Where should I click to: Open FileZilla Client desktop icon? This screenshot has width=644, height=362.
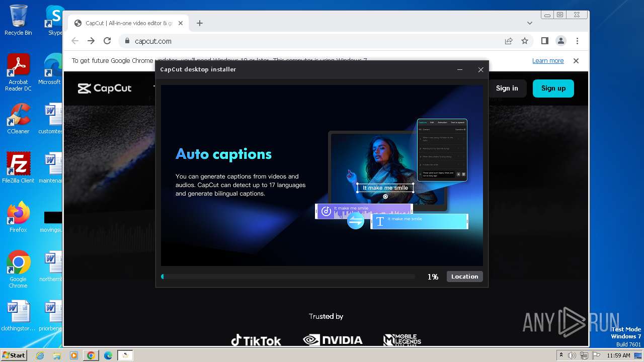tap(18, 168)
